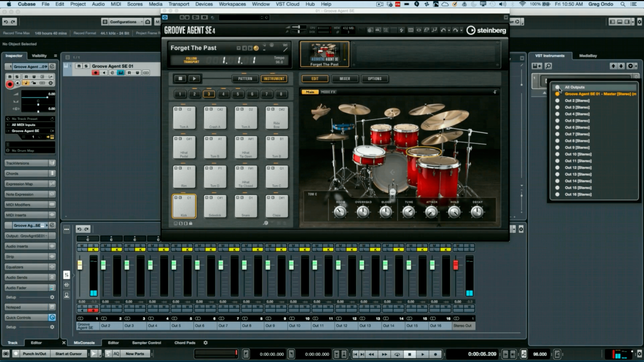Click the INSTRUMENT button
This screenshot has width=644, height=362.
pos(274,79)
